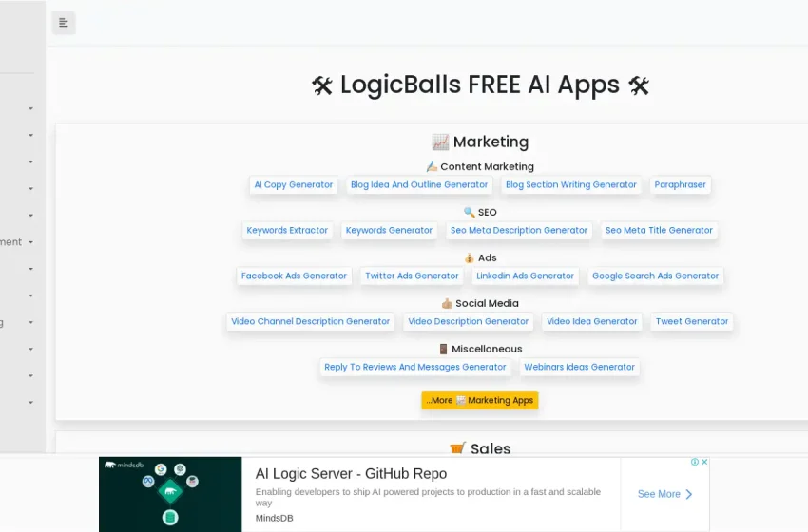808x532 pixels.
Task: Open the AI Logic Server - GitHub Repo ad title
Action: [x=351, y=474]
